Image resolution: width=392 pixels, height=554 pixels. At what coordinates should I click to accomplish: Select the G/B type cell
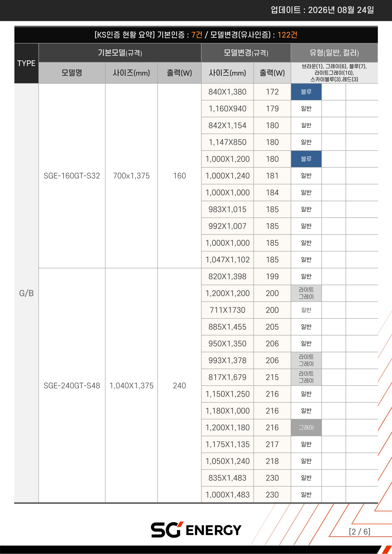tap(26, 293)
